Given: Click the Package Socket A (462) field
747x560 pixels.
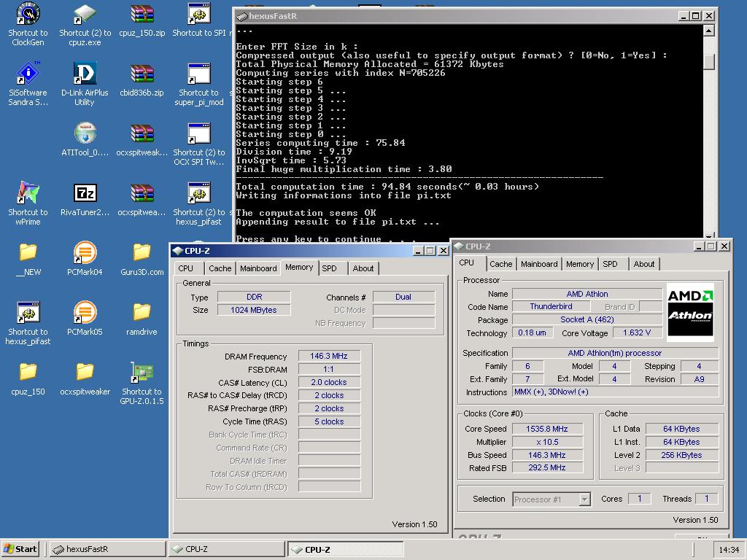Looking at the screenshot, I should point(587,319).
